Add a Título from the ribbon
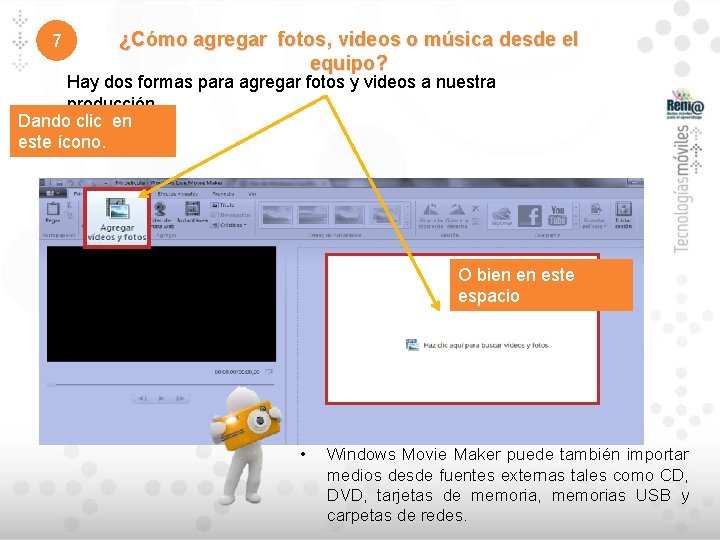Screen dimensions: 720x540 tap(223, 205)
